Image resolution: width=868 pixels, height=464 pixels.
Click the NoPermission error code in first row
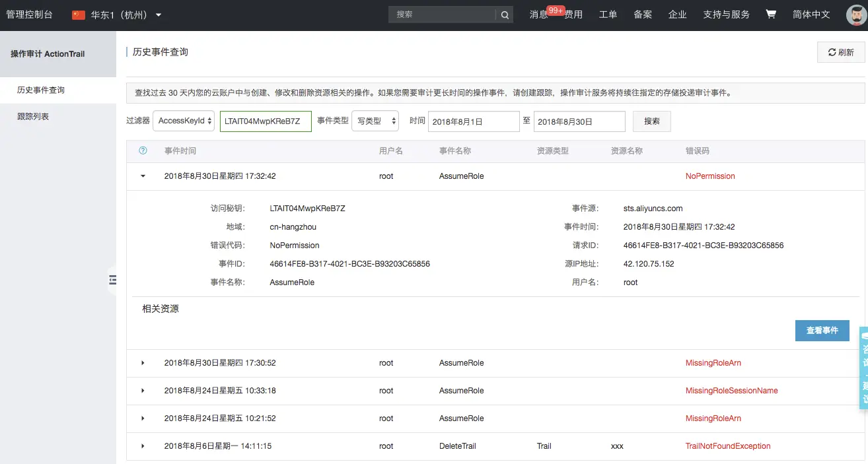click(x=710, y=176)
